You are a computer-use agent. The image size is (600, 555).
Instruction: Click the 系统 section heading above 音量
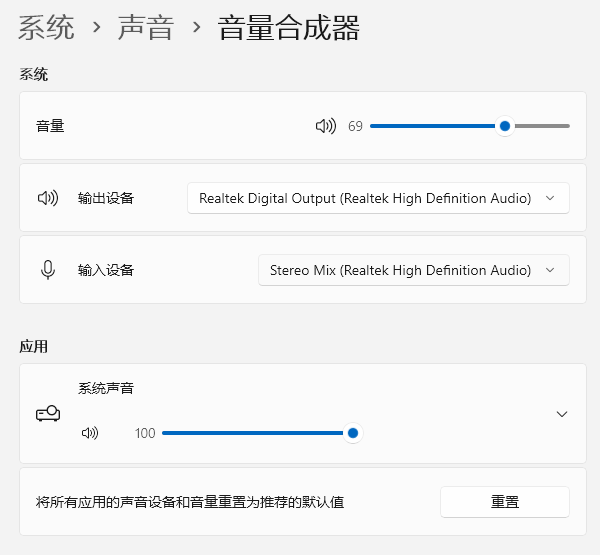click(x=34, y=74)
